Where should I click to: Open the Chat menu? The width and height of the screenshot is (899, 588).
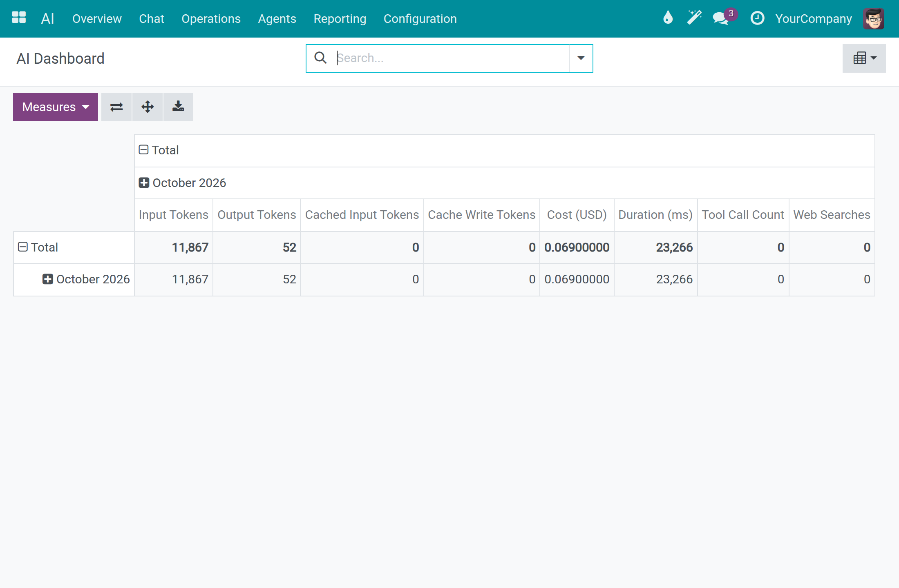coord(152,19)
